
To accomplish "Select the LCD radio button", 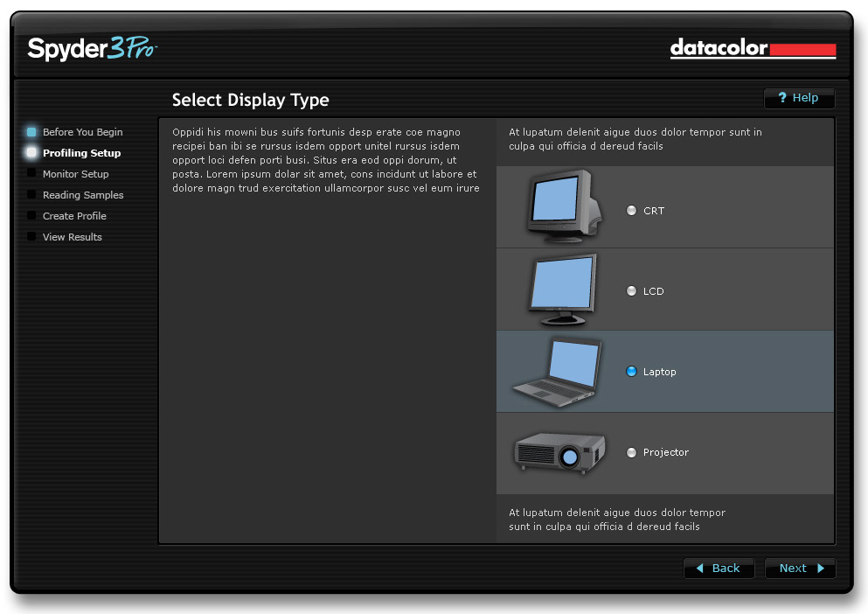I will click(631, 291).
